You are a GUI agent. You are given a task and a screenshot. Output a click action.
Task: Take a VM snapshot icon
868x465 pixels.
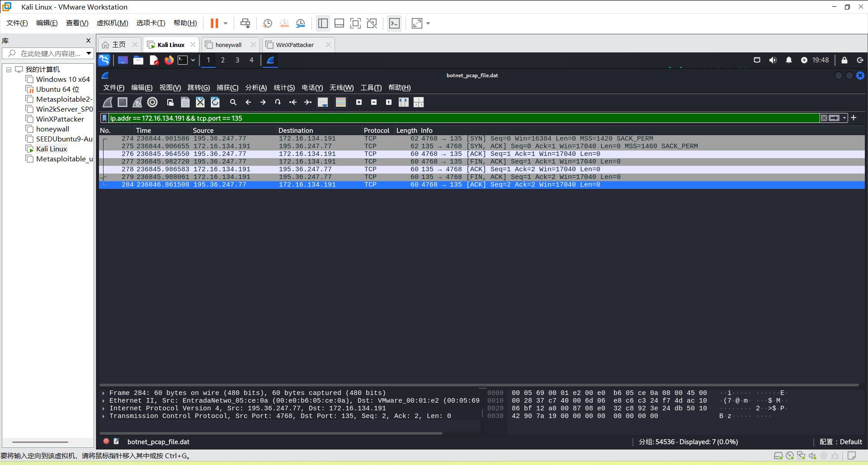[268, 23]
